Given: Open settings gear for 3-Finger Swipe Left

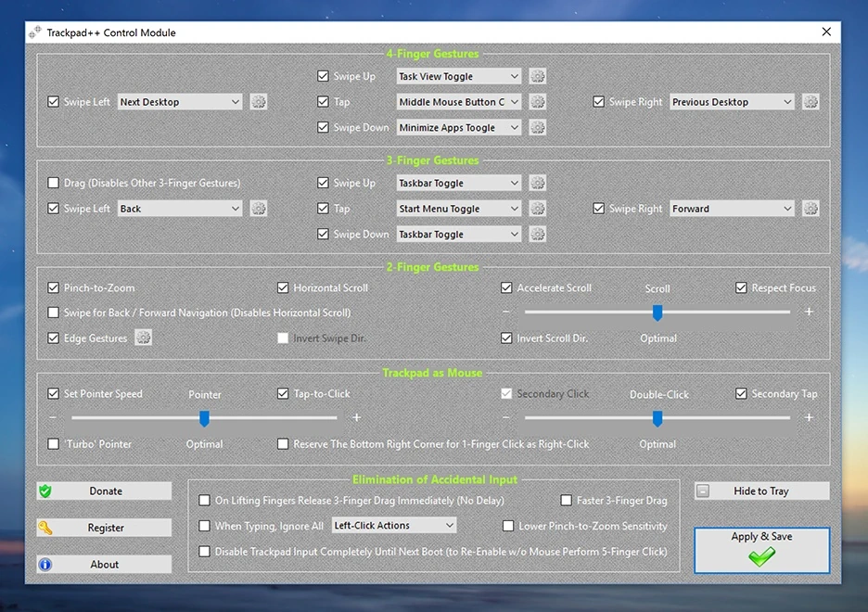Looking at the screenshot, I should pos(259,209).
